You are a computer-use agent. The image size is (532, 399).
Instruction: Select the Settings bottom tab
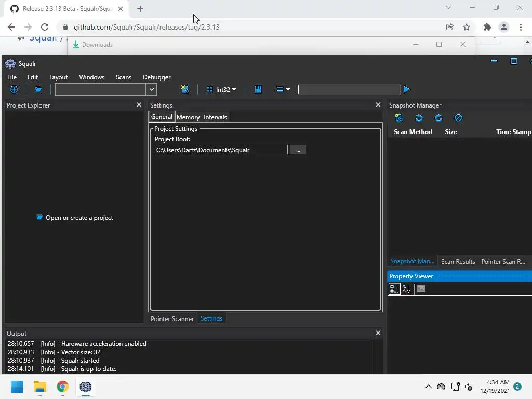tap(211, 318)
